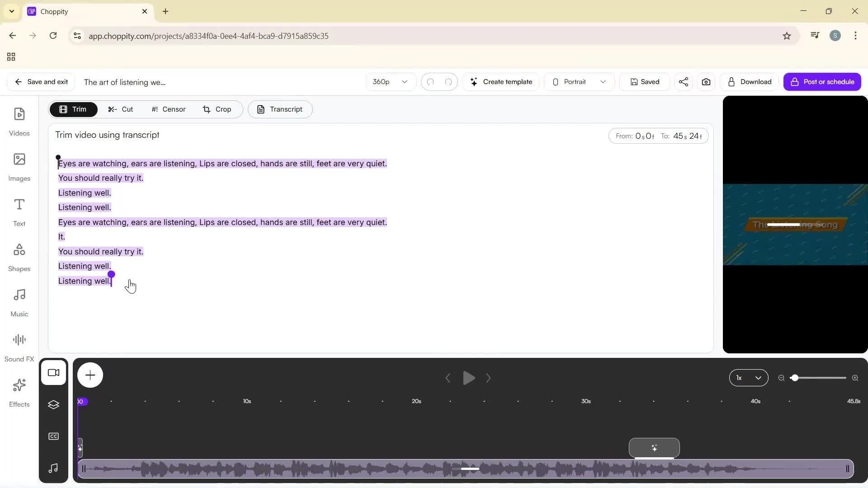
Task: Click the camera snapshot icon in the toolbar
Action: tap(706, 82)
